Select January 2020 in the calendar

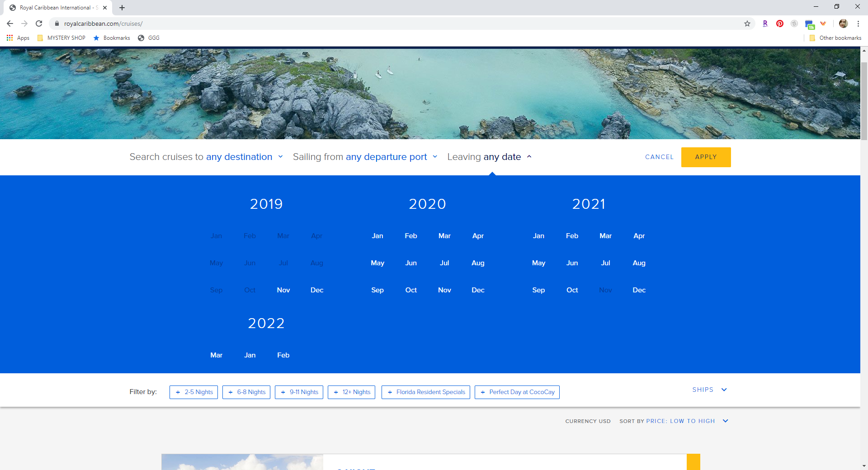[x=377, y=235]
